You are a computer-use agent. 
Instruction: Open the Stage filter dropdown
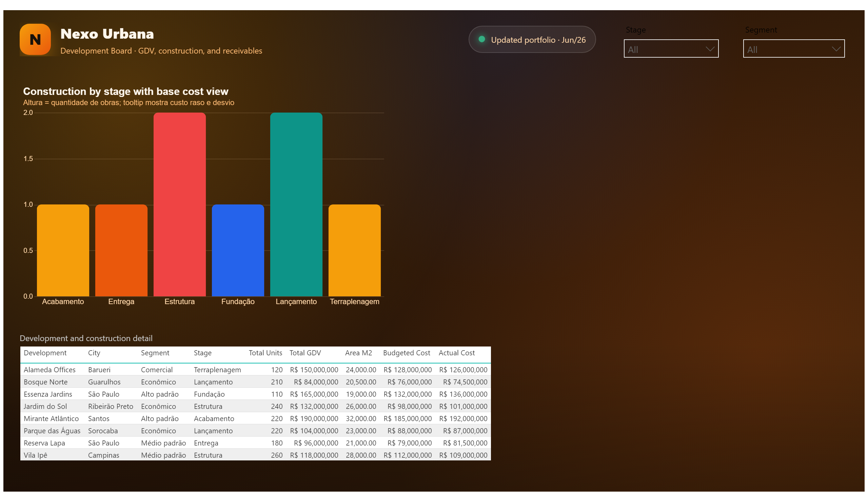(x=671, y=48)
